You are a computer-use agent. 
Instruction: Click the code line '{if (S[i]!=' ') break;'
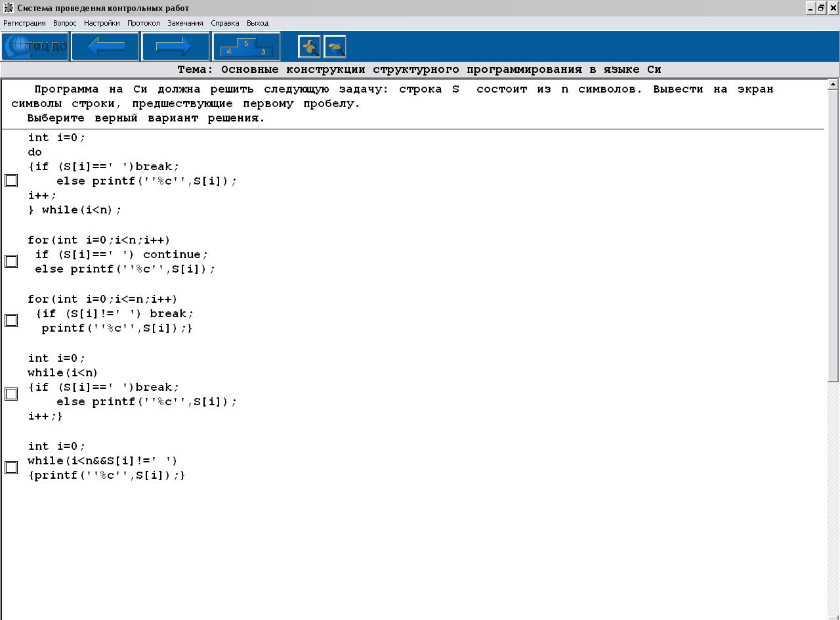pos(115,314)
